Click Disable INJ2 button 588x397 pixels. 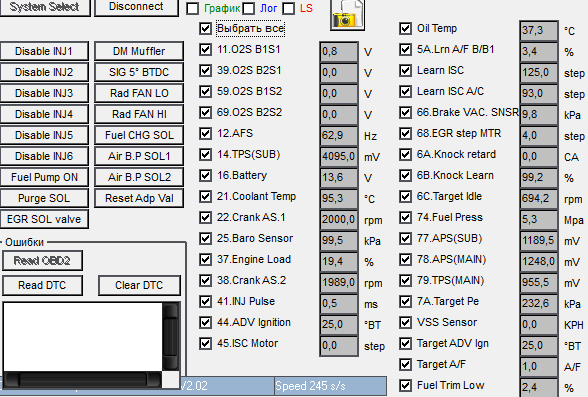44,72
